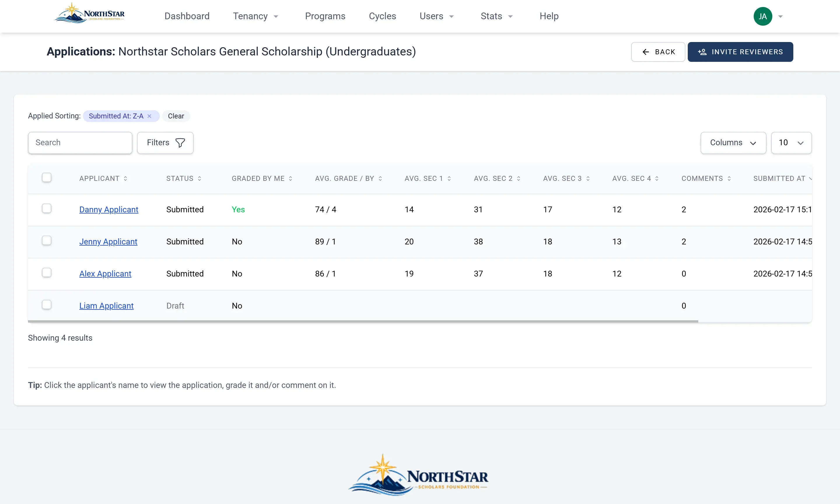This screenshot has width=840, height=504.
Task: Sort by Avg. Sec 4 arrows
Action: [x=657, y=178]
